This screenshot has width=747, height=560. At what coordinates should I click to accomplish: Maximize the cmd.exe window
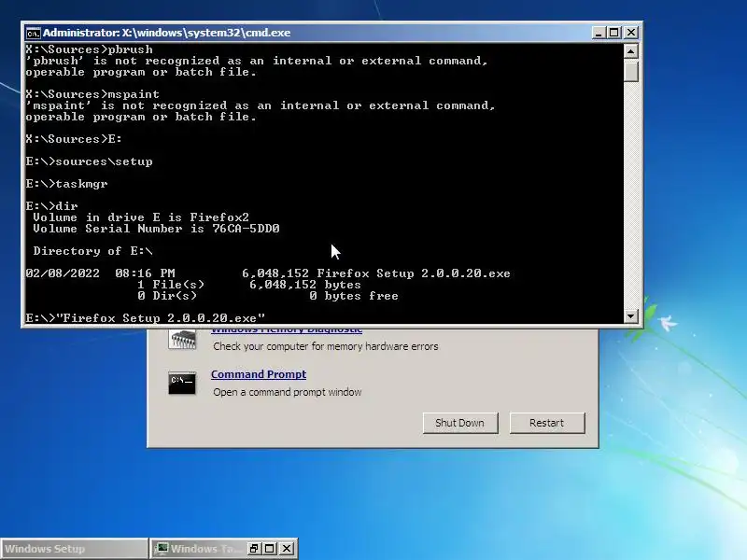coord(614,33)
